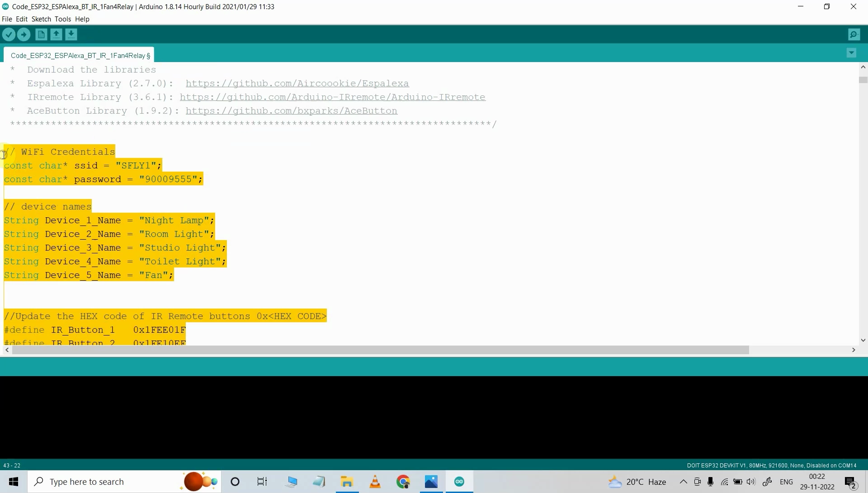This screenshot has height=493, width=868.
Task: Click the Upload arrow icon
Action: click(24, 34)
